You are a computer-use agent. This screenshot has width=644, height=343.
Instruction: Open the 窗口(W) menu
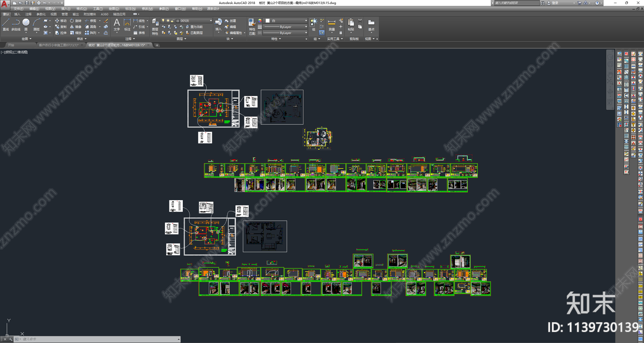point(180,9)
